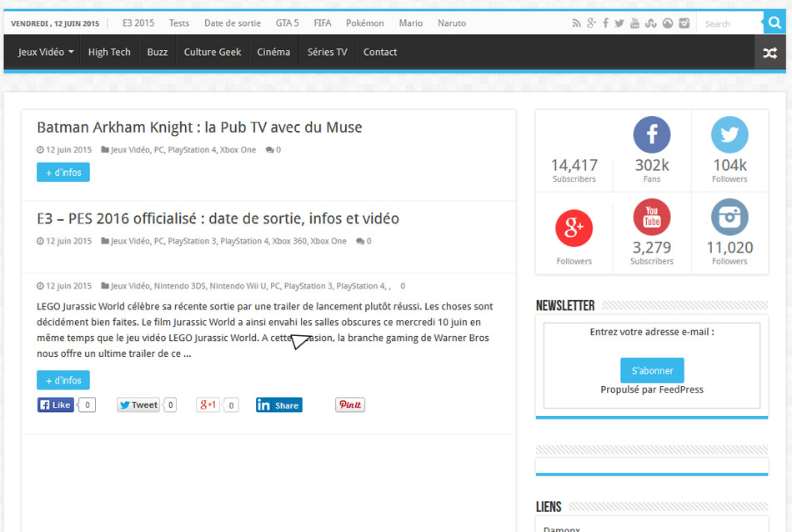
Task: Click the RSS feed icon in top bar
Action: point(576,23)
